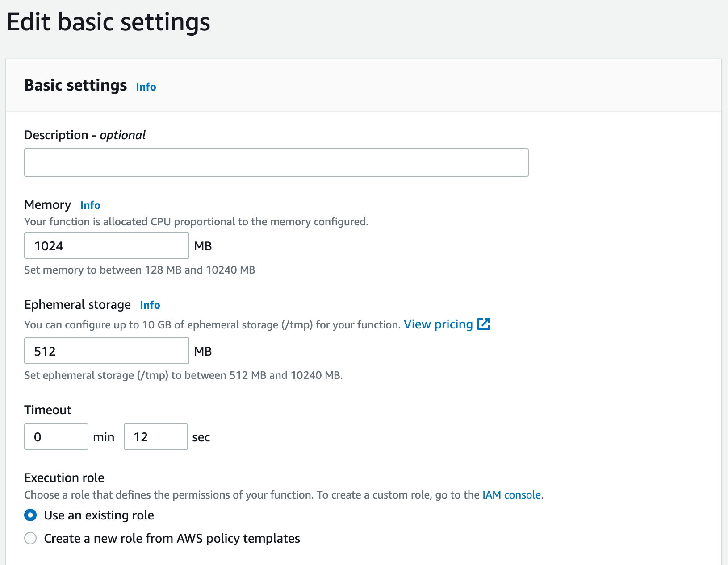Viewport: 728px width, 565px height.
Task: Follow the View pricing link
Action: pos(438,324)
